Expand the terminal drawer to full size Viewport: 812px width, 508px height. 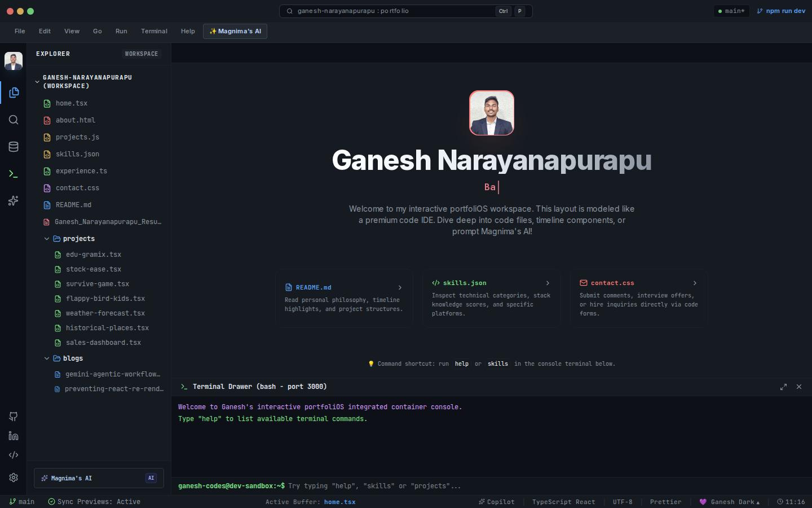(783, 387)
